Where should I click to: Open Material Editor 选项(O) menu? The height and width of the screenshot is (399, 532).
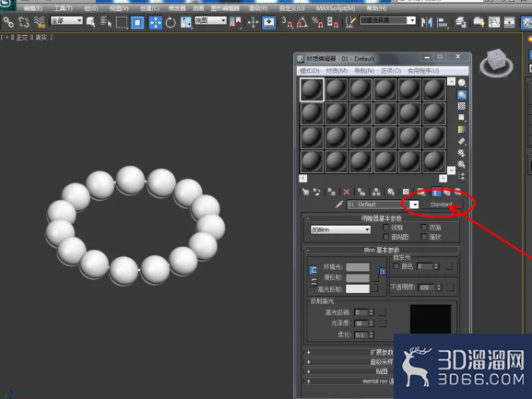click(x=391, y=71)
